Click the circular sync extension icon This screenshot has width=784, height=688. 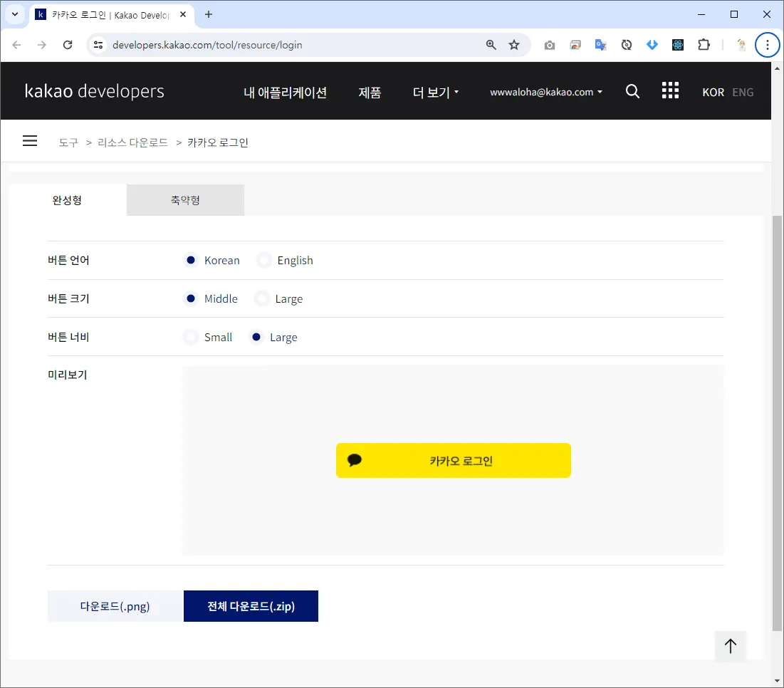pyautogui.click(x=627, y=45)
